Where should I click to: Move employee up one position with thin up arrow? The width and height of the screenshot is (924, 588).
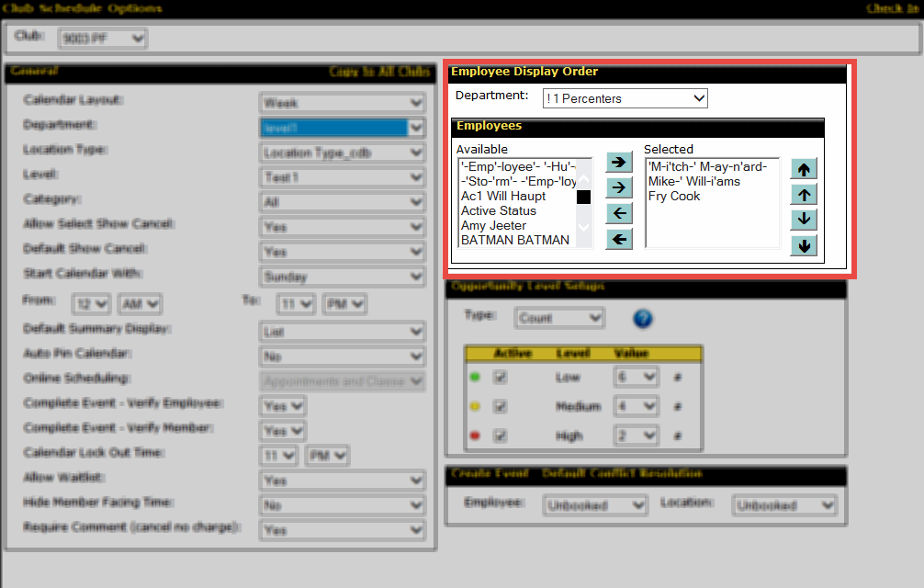pos(804,194)
